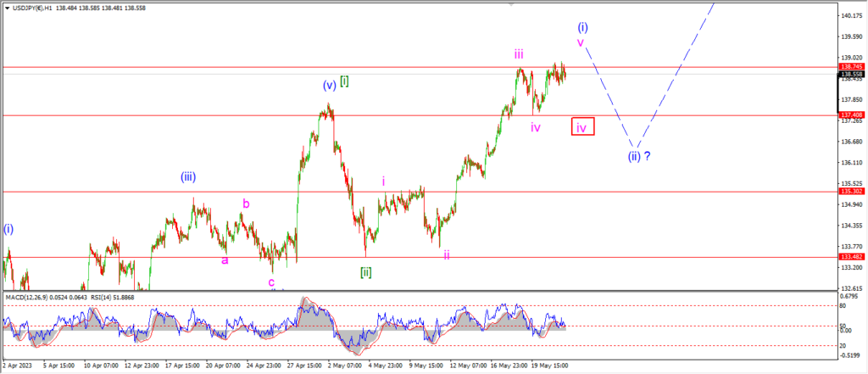
Task: Click the magenta iii wave label near the top
Action: (x=519, y=54)
